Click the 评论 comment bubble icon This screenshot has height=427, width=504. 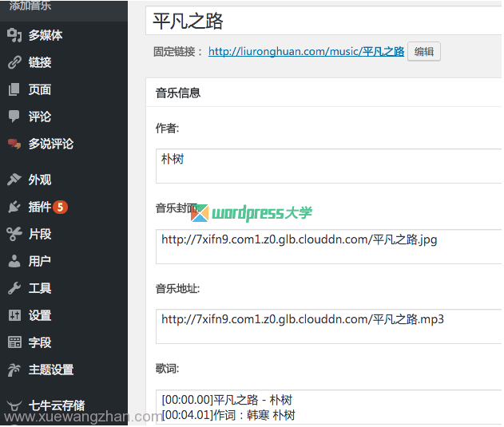pyautogui.click(x=14, y=117)
